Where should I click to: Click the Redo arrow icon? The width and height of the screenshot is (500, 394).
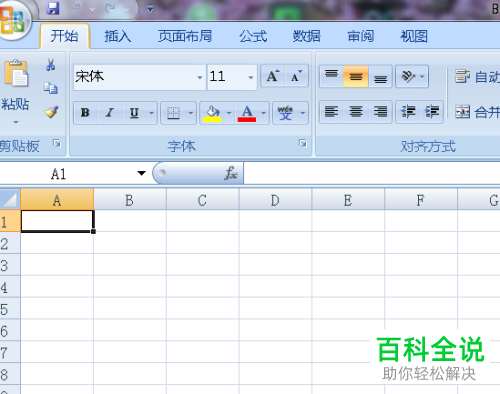pos(110,8)
